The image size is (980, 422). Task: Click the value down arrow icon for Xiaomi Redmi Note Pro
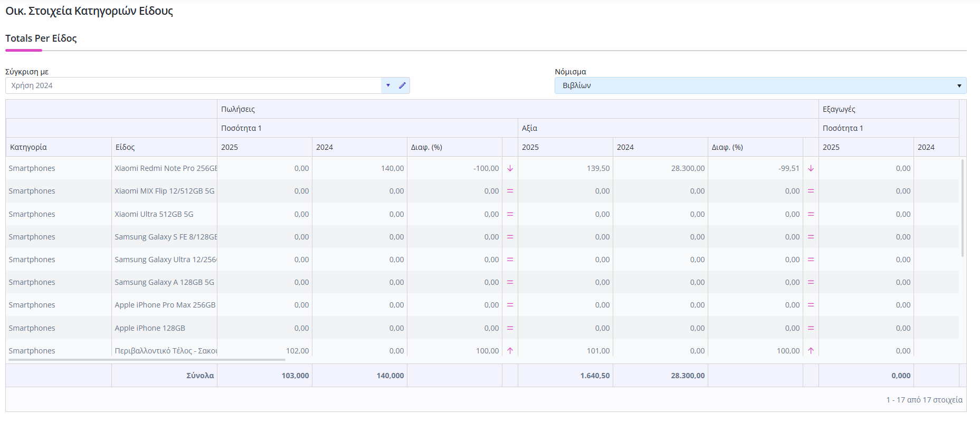[x=811, y=168]
